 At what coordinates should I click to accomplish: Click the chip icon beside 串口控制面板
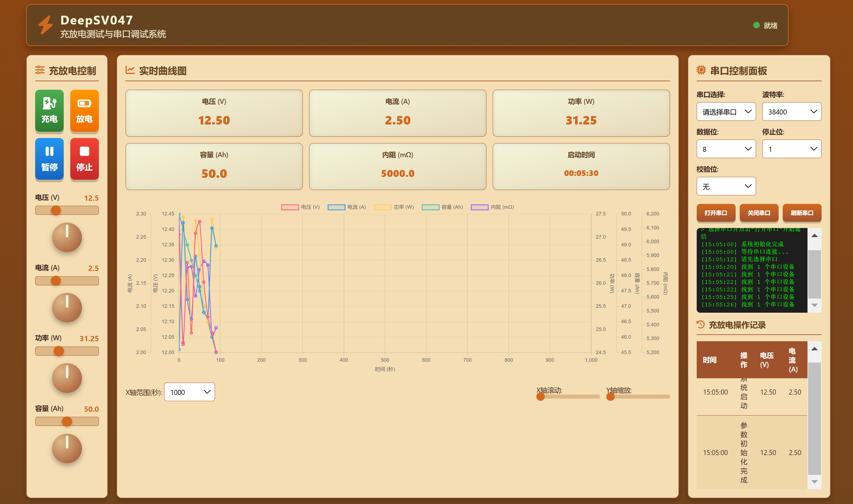701,70
